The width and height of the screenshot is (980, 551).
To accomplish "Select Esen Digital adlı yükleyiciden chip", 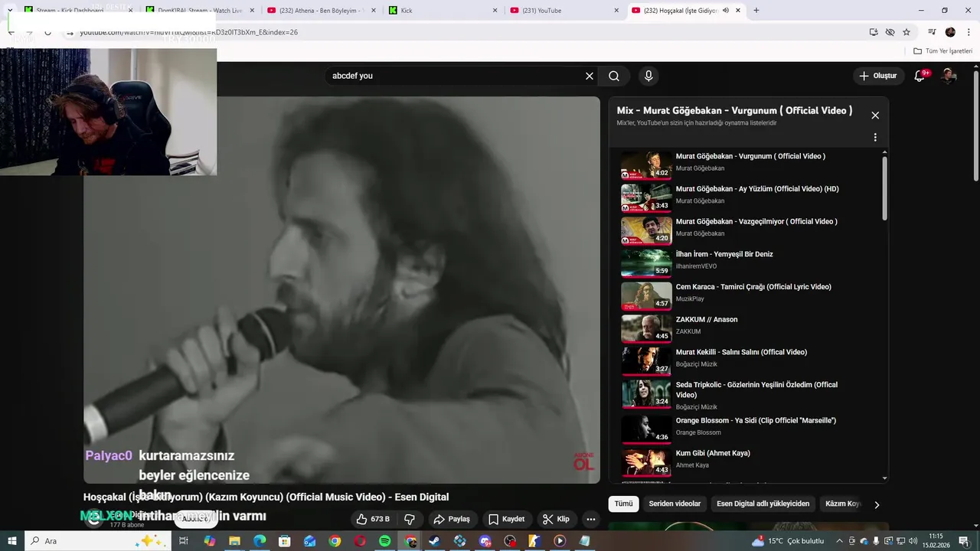I will 763,504.
